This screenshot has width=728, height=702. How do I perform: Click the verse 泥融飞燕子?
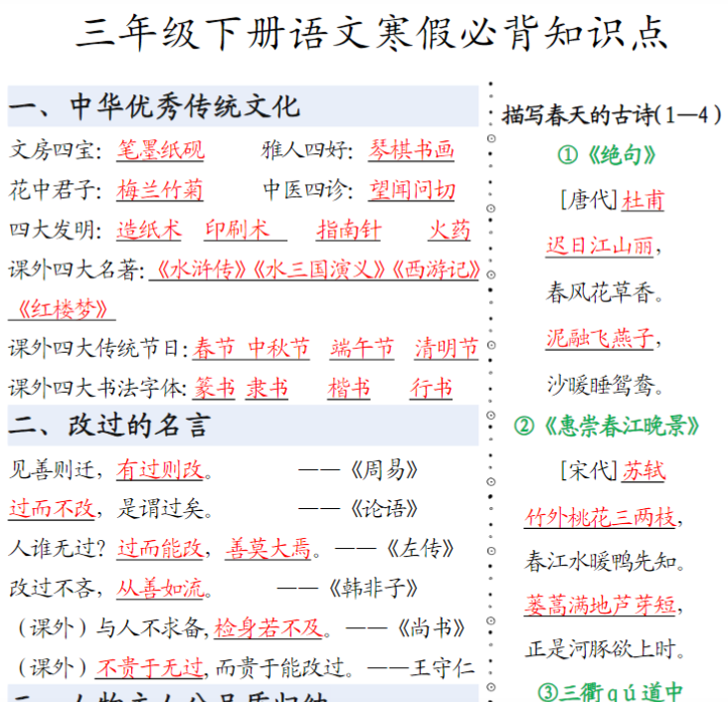click(x=600, y=338)
